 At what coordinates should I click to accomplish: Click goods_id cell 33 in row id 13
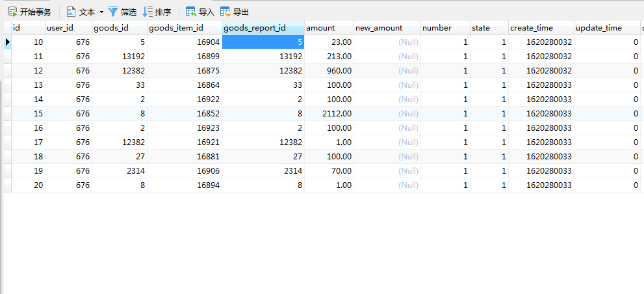pos(120,85)
